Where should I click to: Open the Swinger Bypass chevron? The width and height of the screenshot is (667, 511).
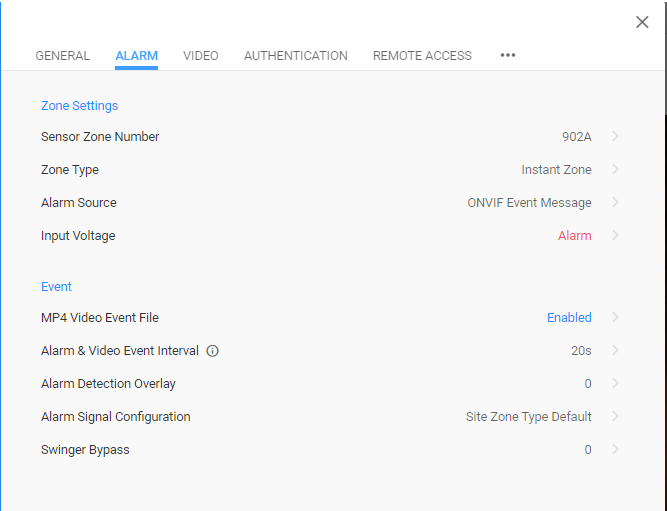(x=615, y=449)
